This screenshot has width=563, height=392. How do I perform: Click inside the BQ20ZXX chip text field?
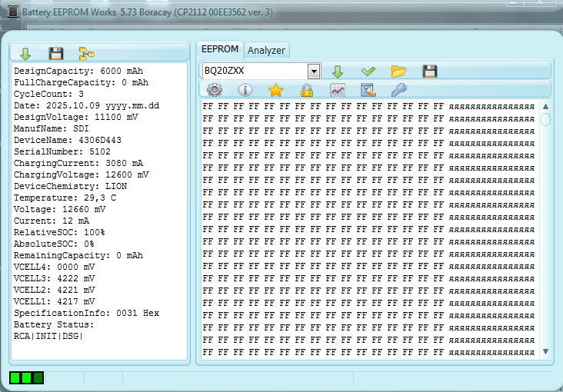click(x=254, y=71)
